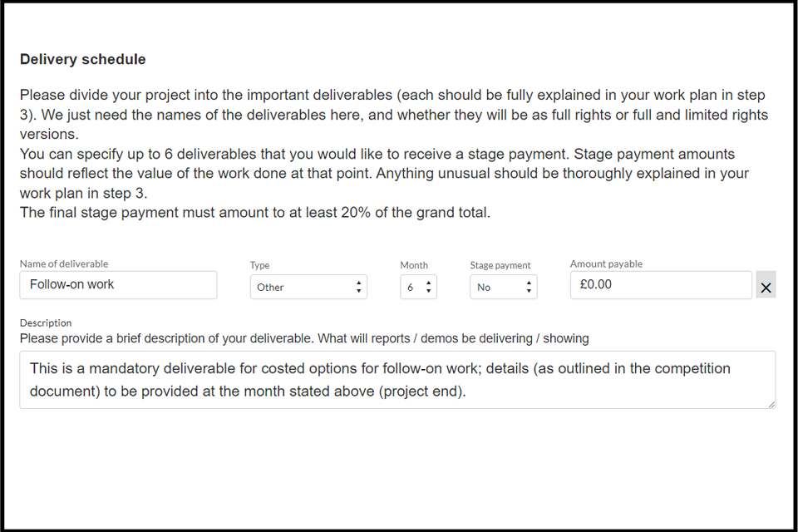Viewport: 798px width, 532px height.
Task: Select the "Delivery schedule" heading
Action: (x=82, y=60)
